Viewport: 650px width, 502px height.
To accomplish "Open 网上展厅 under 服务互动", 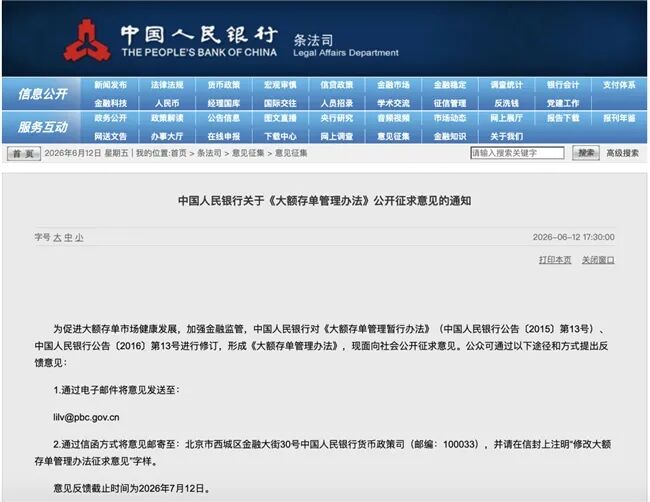I will click(507, 118).
